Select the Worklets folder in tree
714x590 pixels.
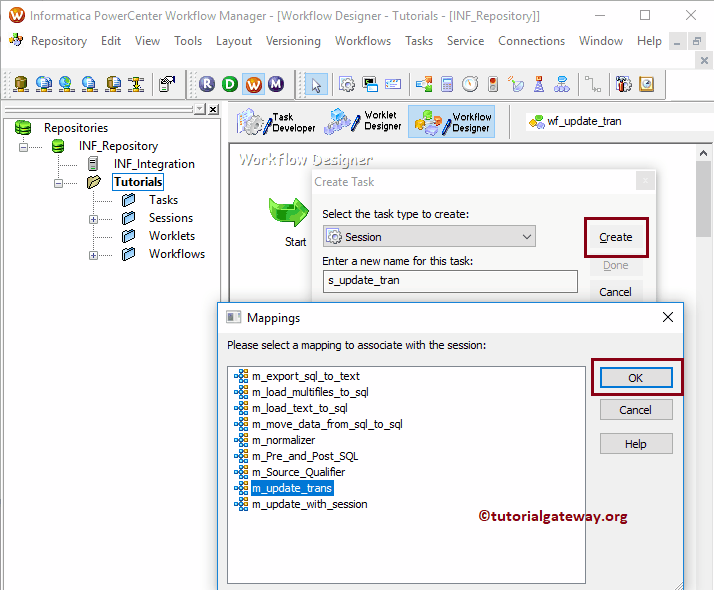(172, 236)
